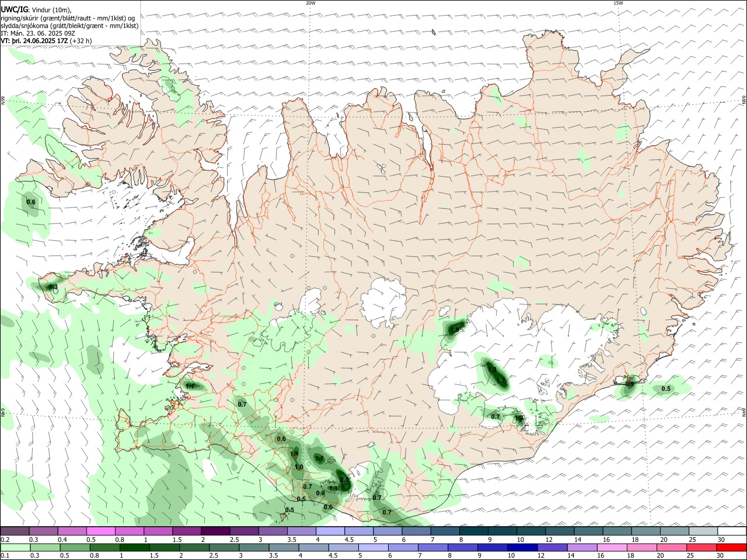Click the 0.2 label on the snow scale

(5, 540)
